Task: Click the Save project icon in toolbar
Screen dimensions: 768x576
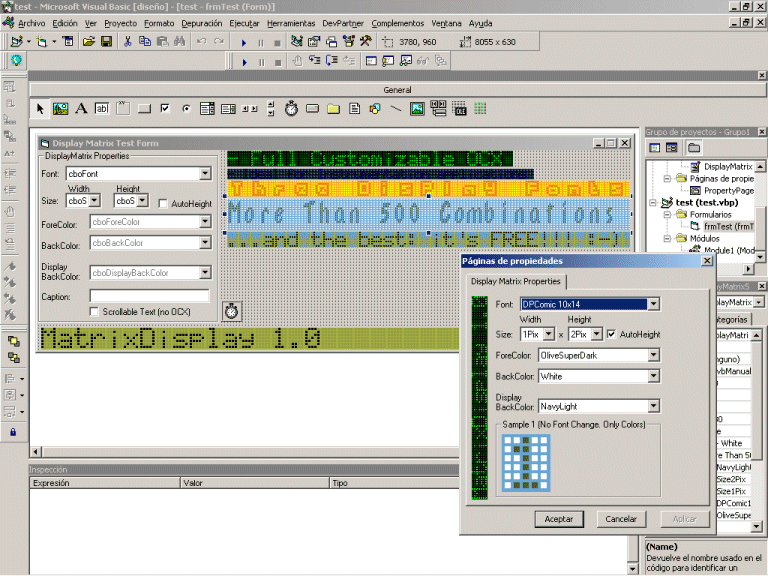Action: click(105, 42)
